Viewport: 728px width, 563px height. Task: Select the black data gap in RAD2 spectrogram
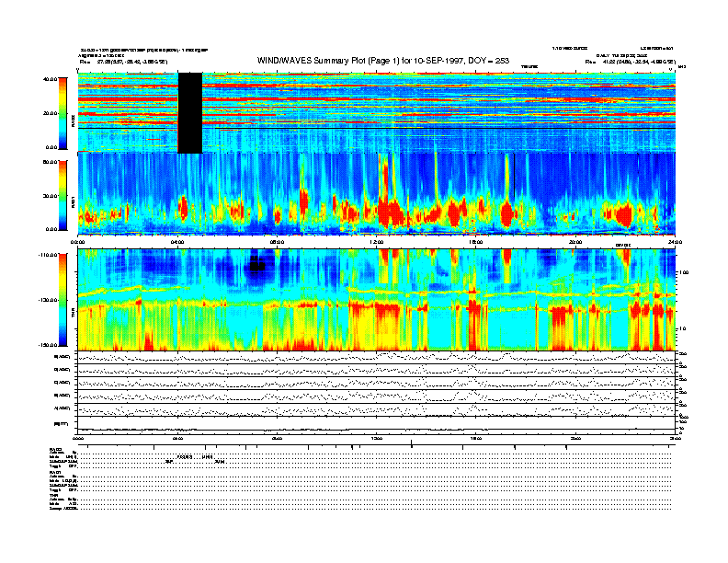(190, 113)
